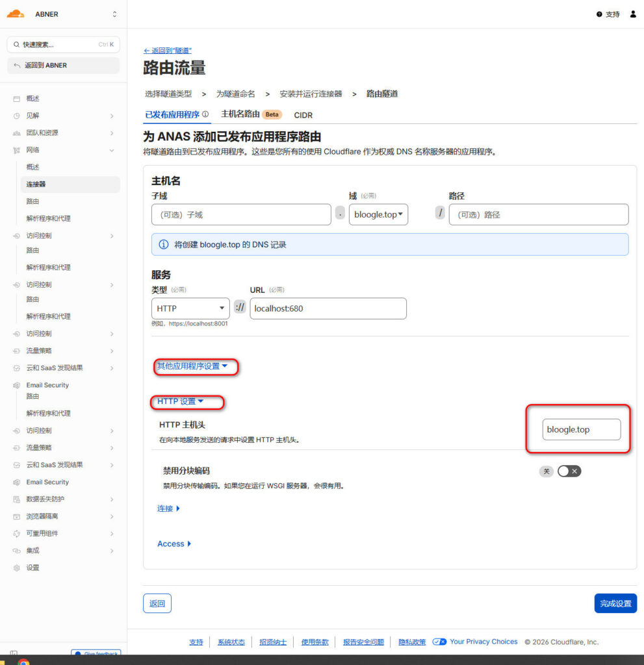The width and height of the screenshot is (644, 665).
Task: Click the 完成设置 button
Action: point(615,603)
